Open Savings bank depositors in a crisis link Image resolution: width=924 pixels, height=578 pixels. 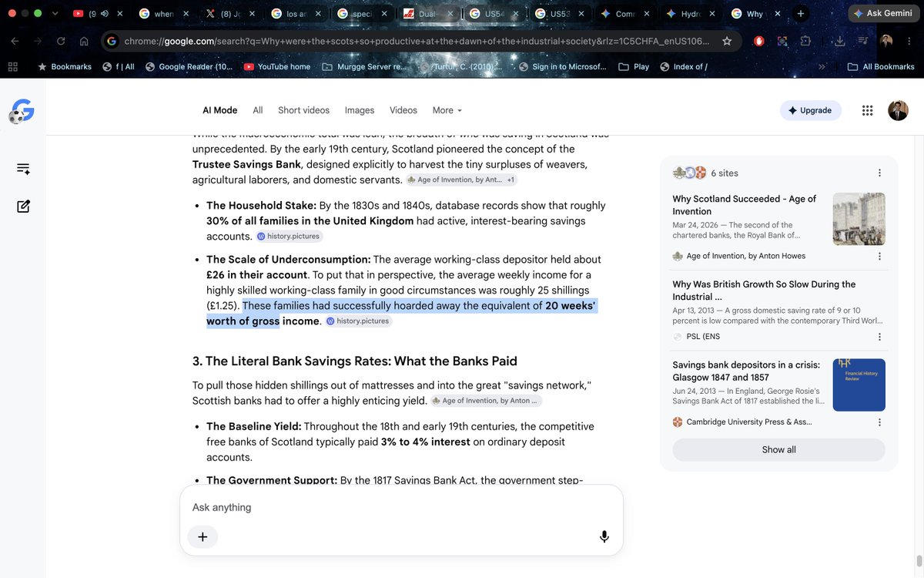746,371
